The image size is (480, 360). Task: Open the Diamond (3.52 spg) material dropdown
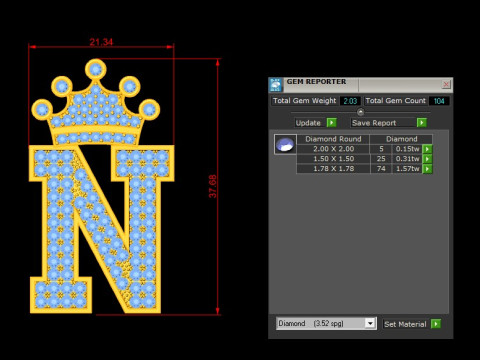pos(326,323)
